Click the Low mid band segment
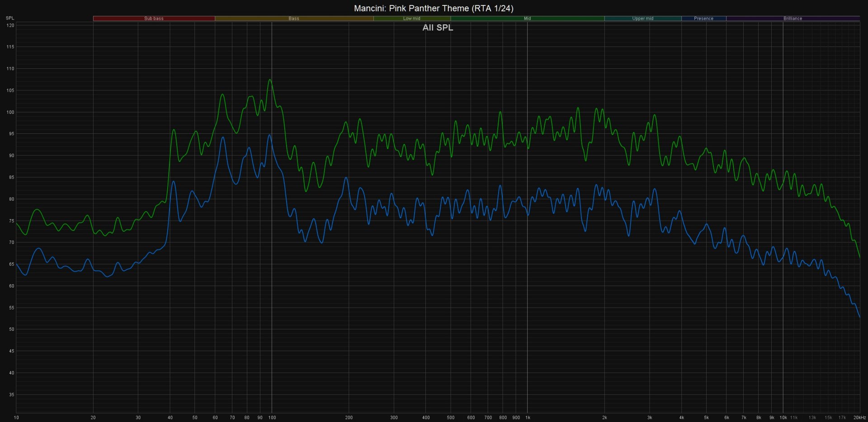 click(x=411, y=19)
